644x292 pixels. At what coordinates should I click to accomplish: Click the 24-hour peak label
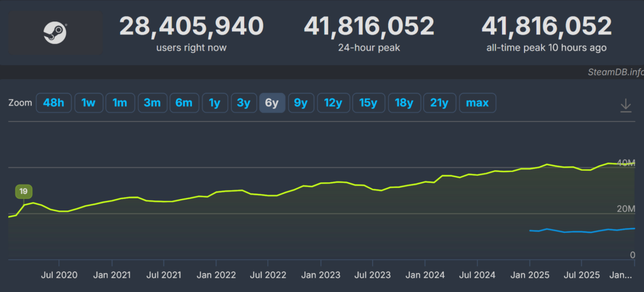point(369,48)
